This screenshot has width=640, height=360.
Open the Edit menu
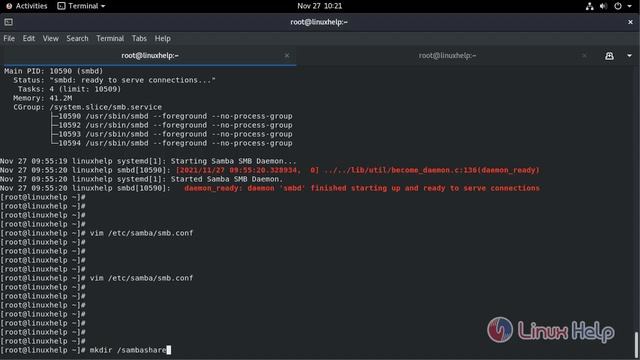point(29,38)
